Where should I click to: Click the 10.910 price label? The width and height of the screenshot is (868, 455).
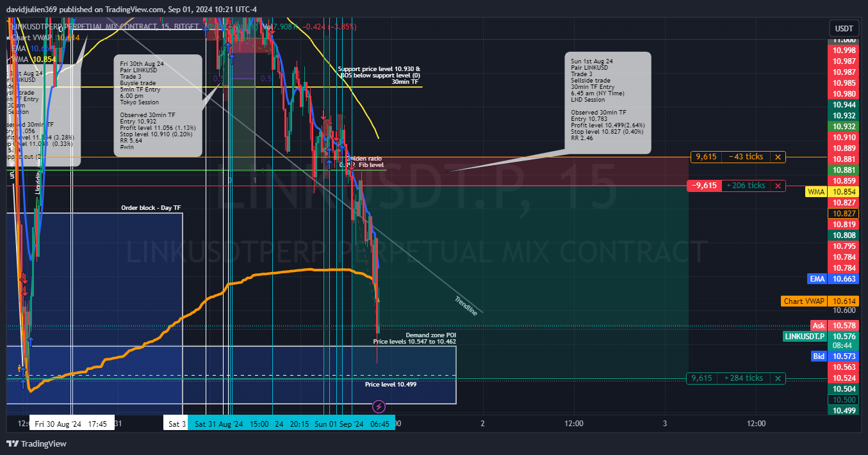(843, 138)
